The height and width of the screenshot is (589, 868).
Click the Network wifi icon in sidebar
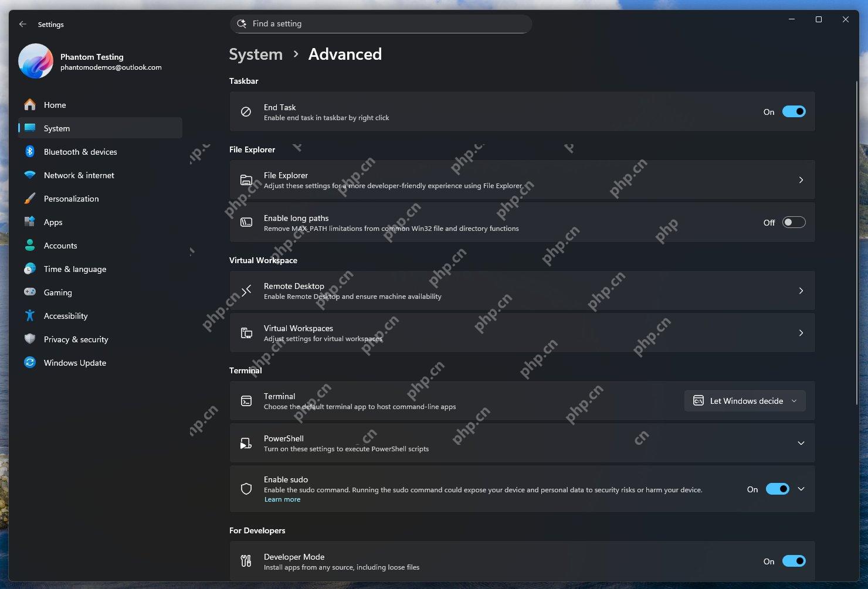coord(30,175)
